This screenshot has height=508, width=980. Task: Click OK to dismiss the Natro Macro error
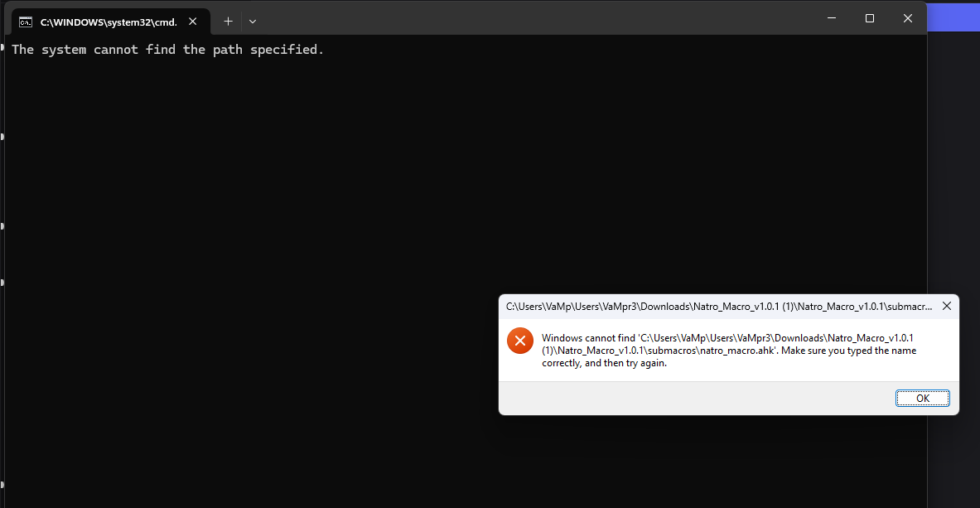(x=922, y=398)
